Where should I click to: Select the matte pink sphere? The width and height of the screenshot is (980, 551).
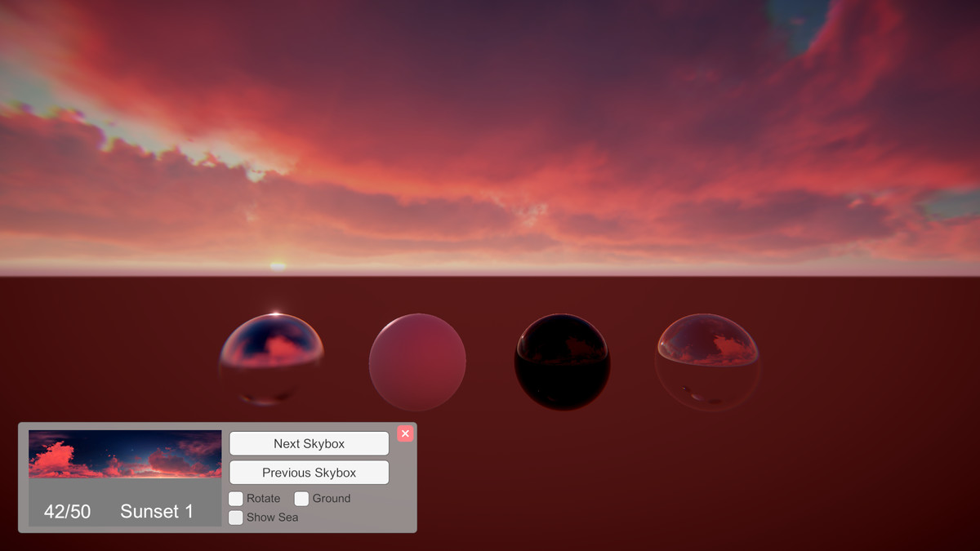click(416, 359)
